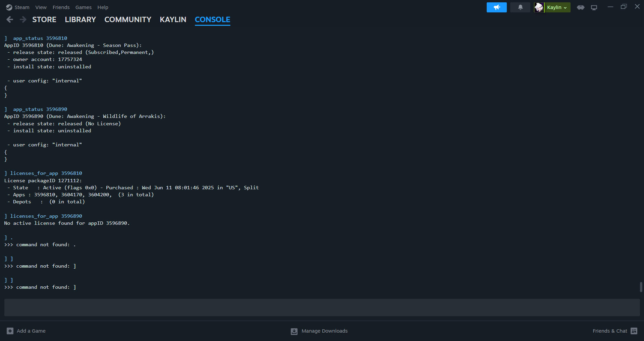Open the announcements megaphone button

[496, 7]
